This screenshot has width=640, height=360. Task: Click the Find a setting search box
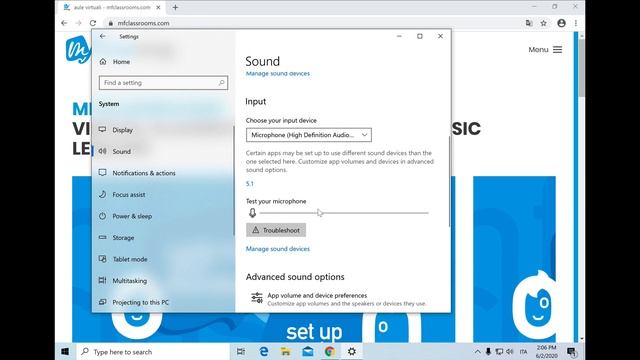coord(163,83)
